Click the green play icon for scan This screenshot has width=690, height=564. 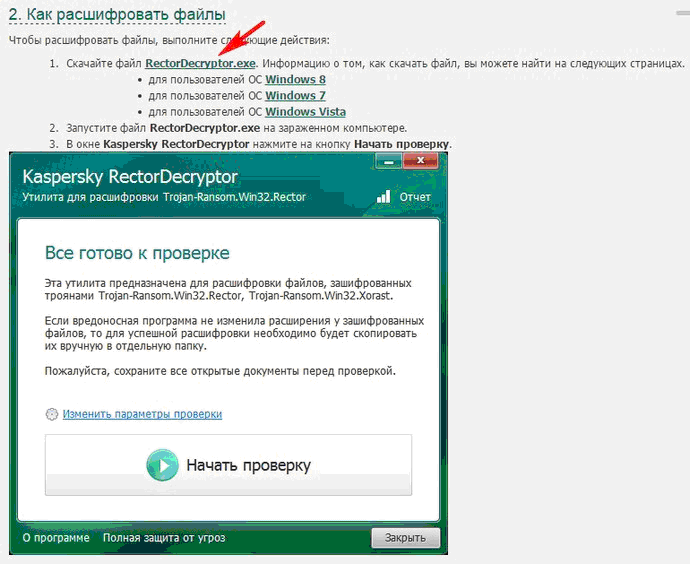click(x=162, y=465)
